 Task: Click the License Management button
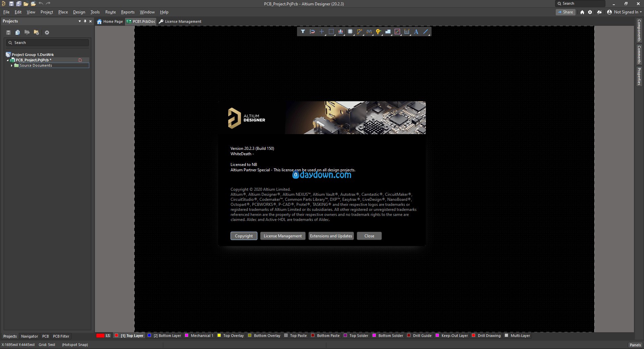pos(283,236)
